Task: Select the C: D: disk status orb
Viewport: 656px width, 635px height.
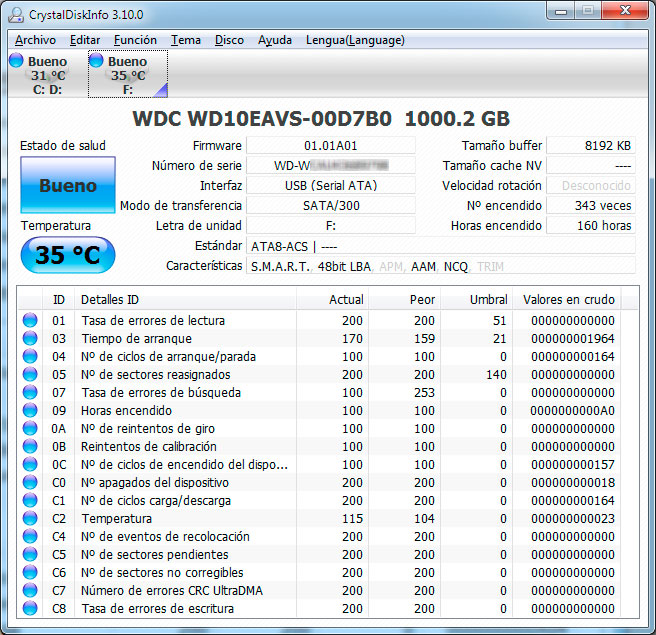Action: point(16,61)
